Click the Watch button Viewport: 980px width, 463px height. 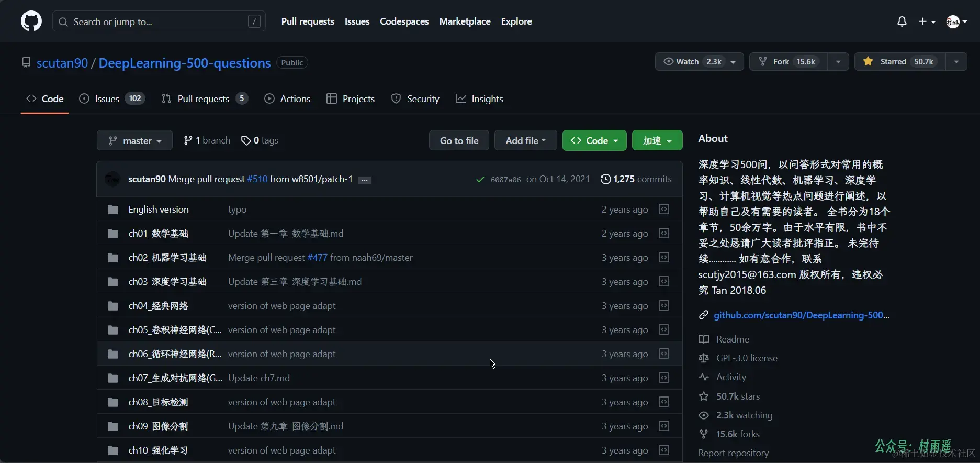coord(700,62)
